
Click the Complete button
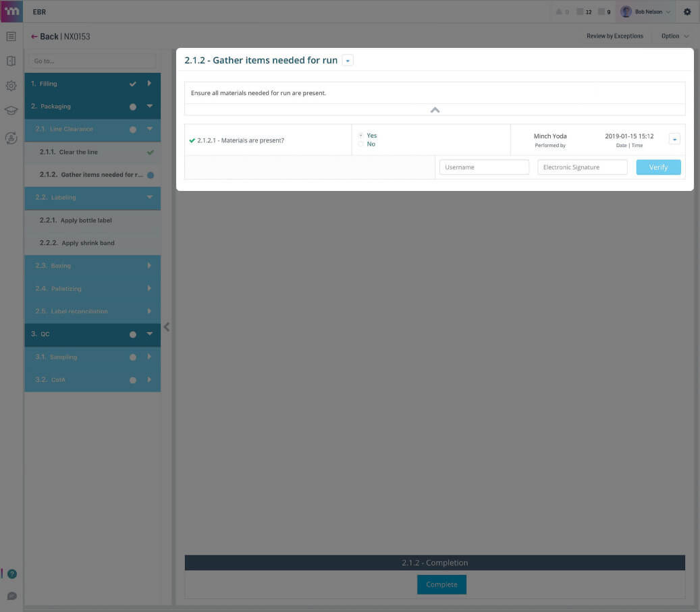[441, 584]
